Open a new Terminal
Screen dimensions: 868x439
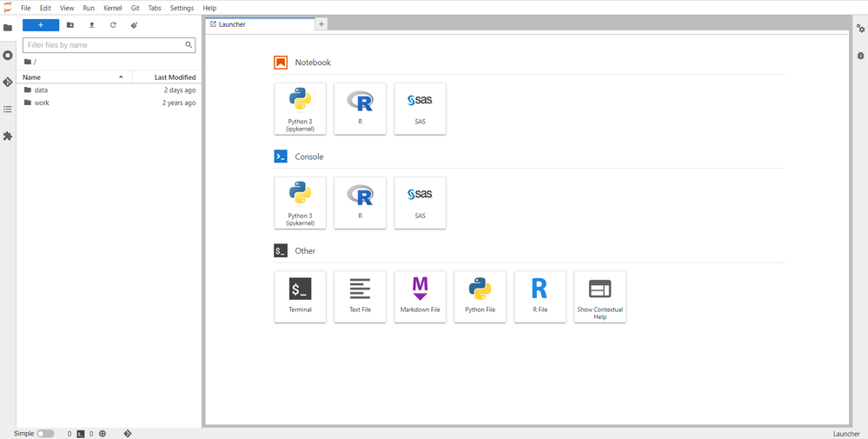click(x=300, y=297)
